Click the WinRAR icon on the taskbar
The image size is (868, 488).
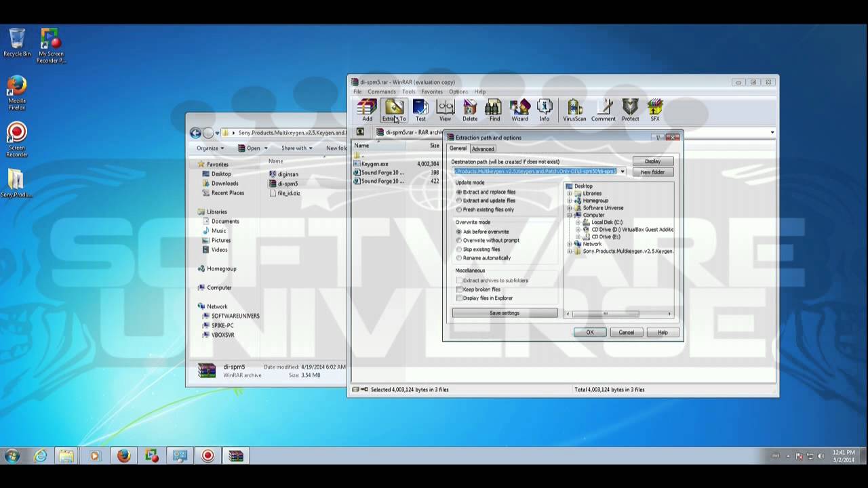click(235, 456)
